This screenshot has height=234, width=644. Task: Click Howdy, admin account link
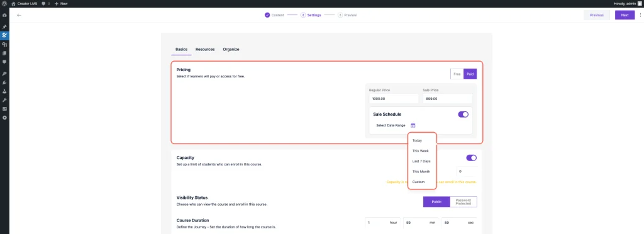628,3
